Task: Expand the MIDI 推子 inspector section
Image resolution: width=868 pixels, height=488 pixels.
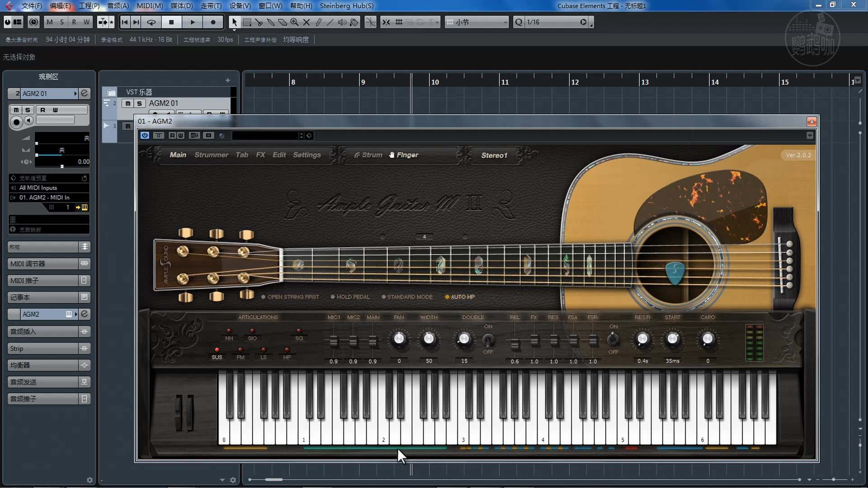Action: [48, 281]
